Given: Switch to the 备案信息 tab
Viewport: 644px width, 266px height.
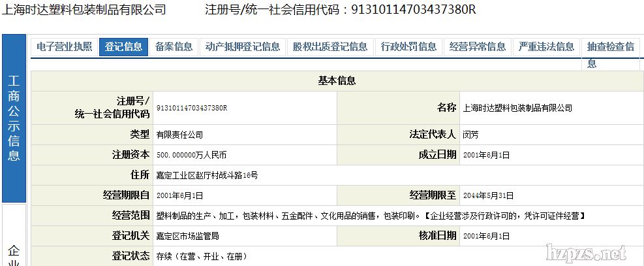Looking at the screenshot, I should click(x=174, y=46).
